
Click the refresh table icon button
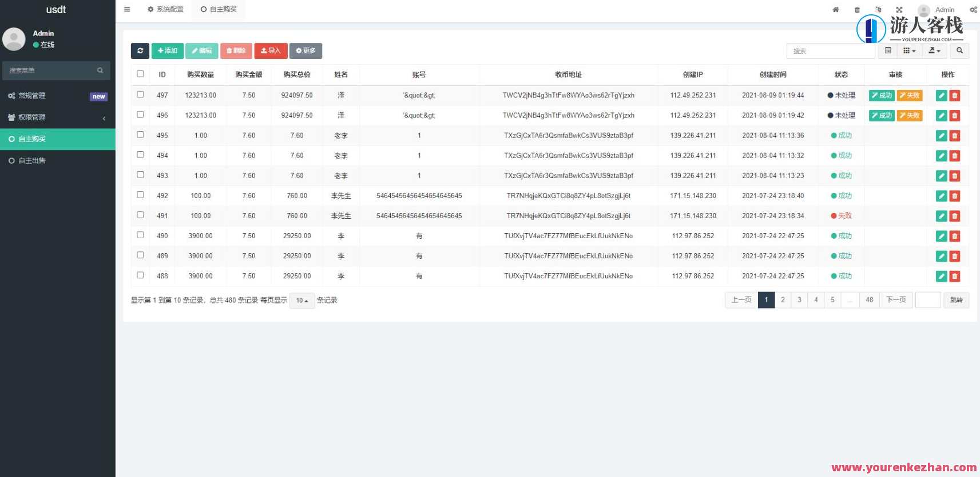click(140, 51)
